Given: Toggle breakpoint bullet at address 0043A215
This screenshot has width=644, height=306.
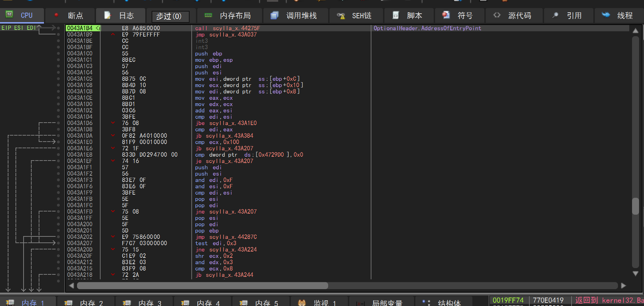Looking at the screenshot, I should coord(58,268).
